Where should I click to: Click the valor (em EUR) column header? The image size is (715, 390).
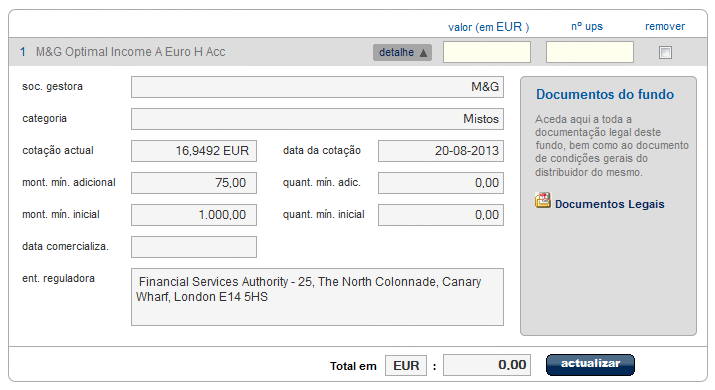click(x=488, y=27)
